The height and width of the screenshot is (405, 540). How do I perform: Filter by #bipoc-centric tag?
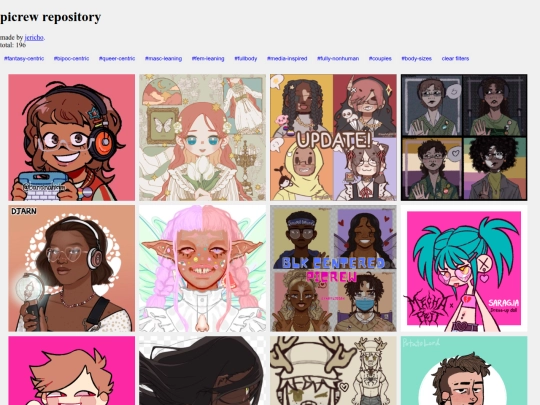(x=71, y=59)
